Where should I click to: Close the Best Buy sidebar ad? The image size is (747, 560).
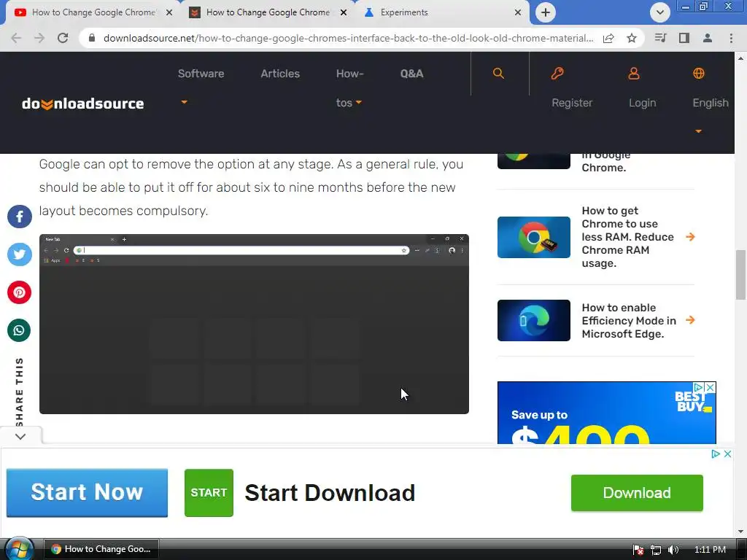point(710,388)
